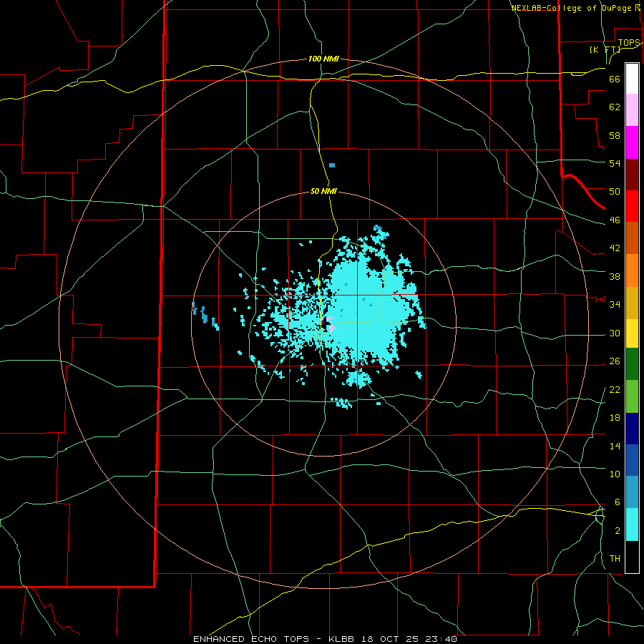Pick the dark green legend swatch
This screenshot has height=644, width=644.
tap(632, 364)
